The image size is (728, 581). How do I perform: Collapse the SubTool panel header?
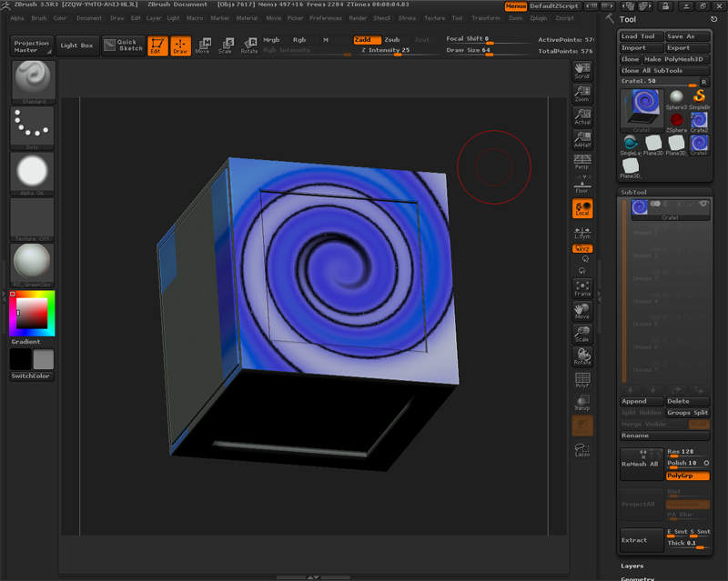[x=634, y=192]
